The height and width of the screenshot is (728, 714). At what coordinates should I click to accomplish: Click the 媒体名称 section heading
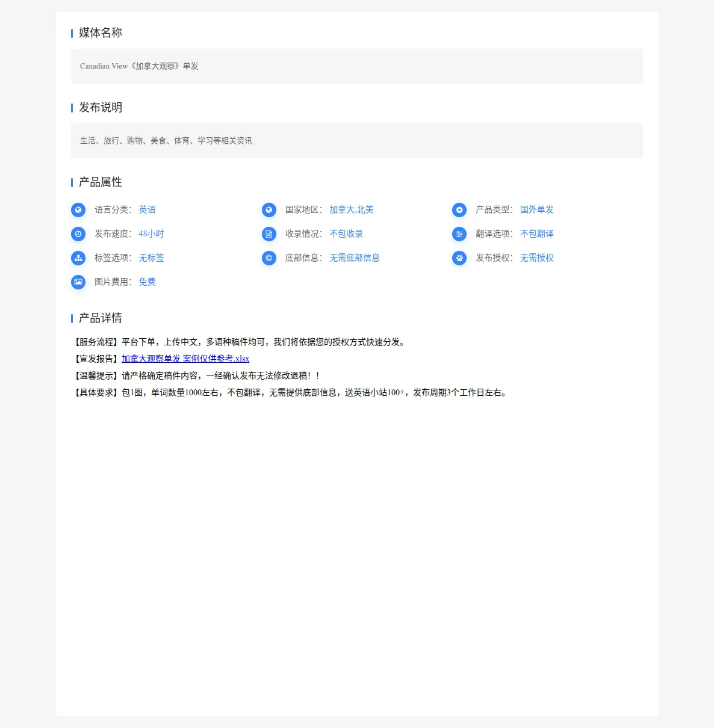[101, 32]
